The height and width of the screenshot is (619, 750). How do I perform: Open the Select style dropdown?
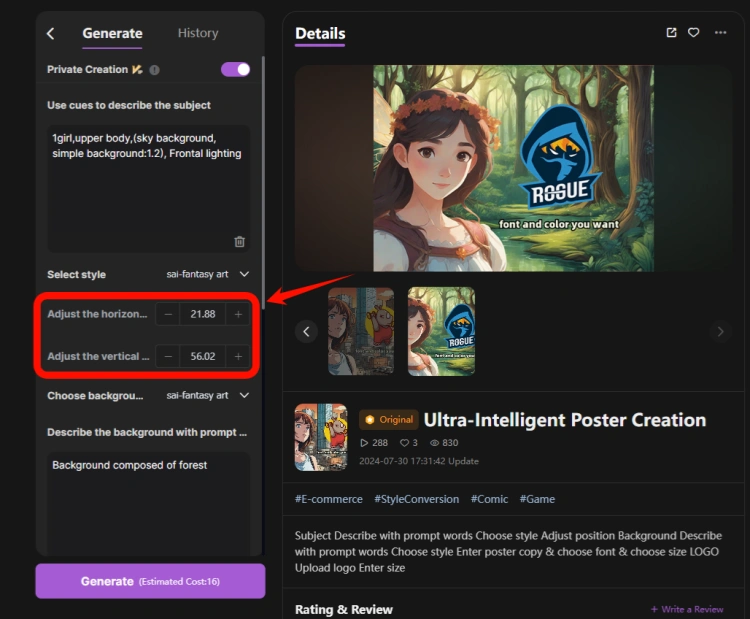point(208,274)
